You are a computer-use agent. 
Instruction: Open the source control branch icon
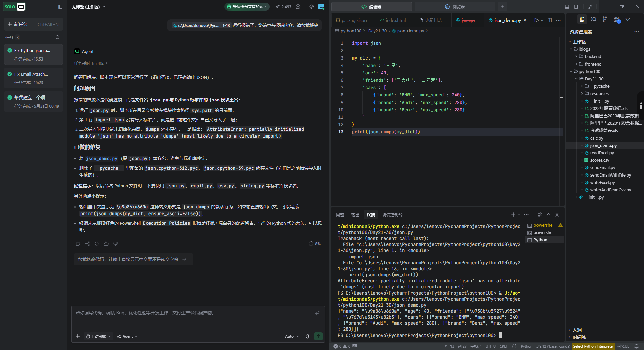point(605,19)
